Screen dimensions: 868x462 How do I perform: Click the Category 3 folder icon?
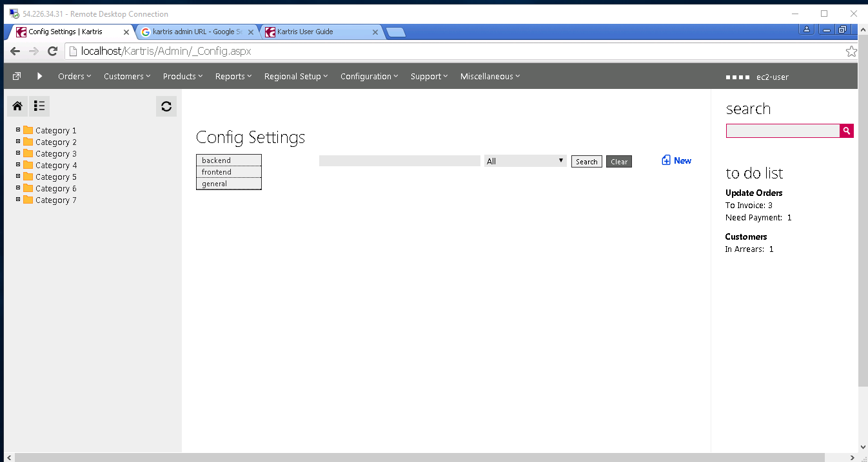coord(27,153)
